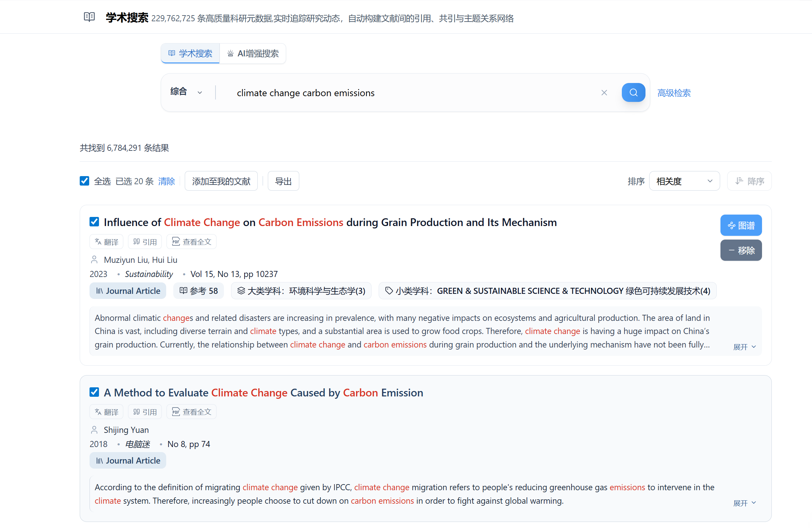
Task: Uncheck the Grain Production article checkbox
Action: [94, 222]
